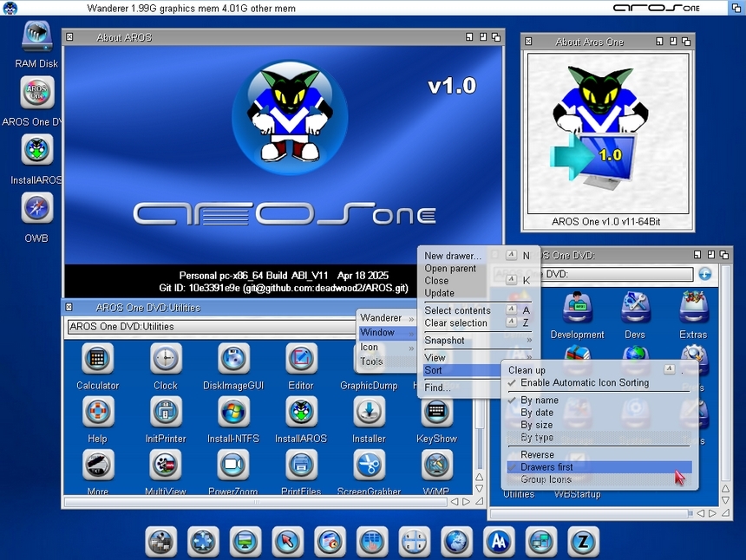The image size is (746, 560).
Task: Open DiskImageGUI in the Utilities window
Action: pos(232,359)
